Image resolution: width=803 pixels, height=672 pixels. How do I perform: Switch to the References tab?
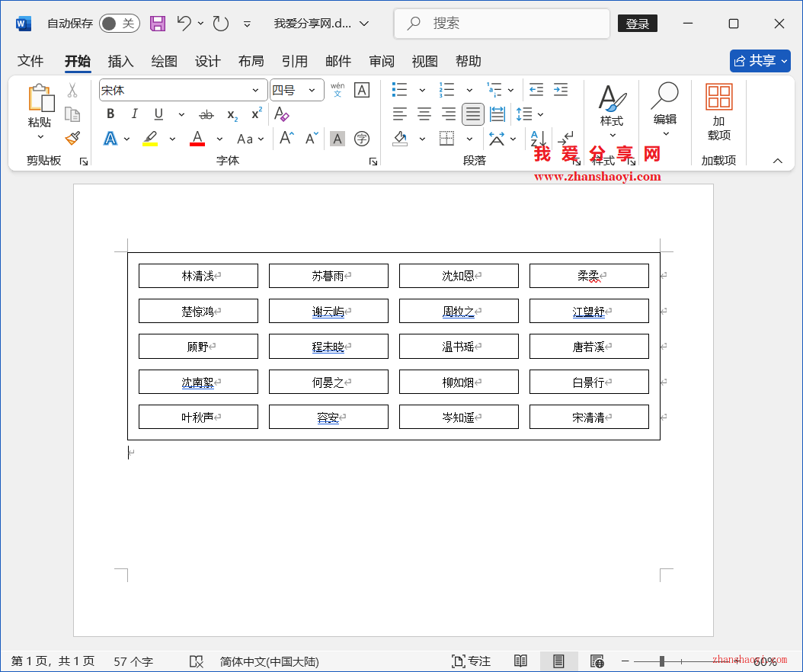point(295,61)
